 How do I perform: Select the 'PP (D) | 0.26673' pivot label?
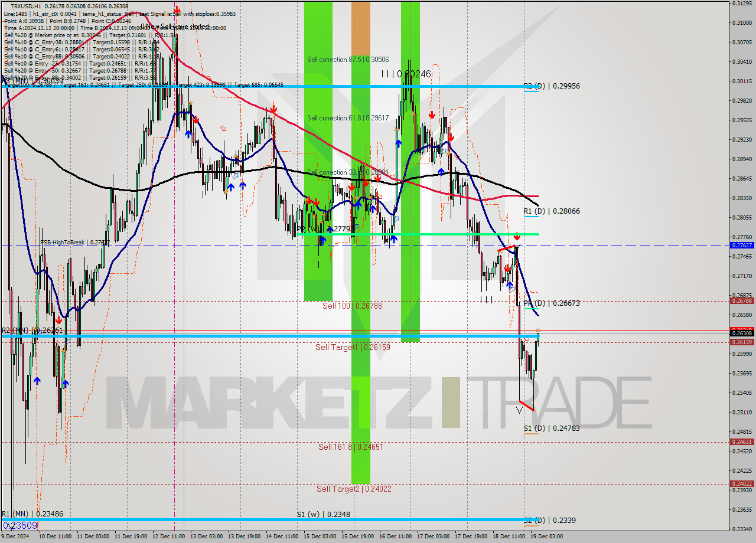(x=552, y=303)
